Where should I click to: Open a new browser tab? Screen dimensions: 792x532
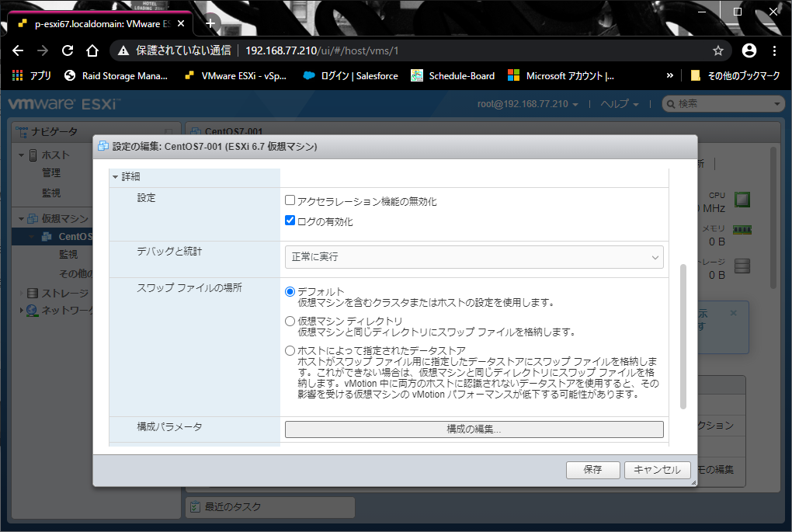[210, 23]
